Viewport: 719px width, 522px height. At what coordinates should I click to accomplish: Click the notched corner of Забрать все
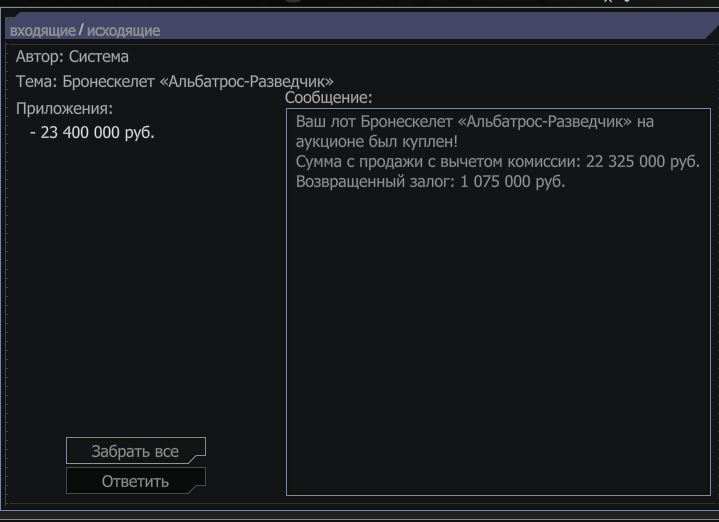(197, 459)
